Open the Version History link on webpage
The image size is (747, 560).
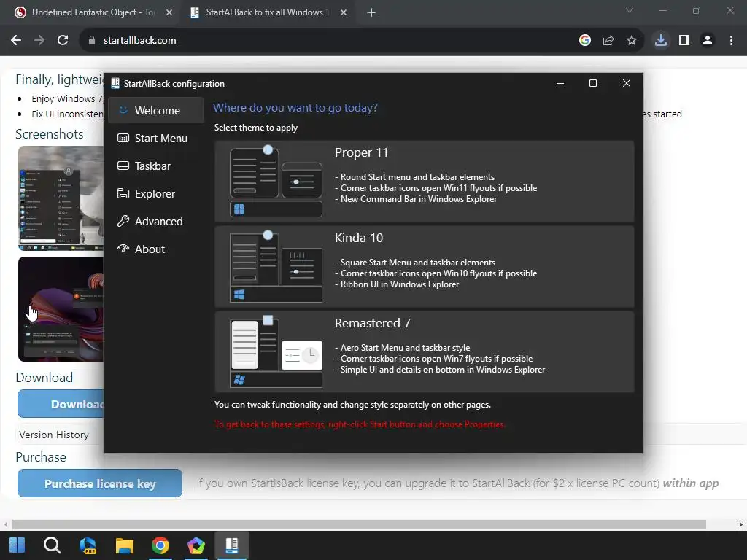tap(54, 435)
